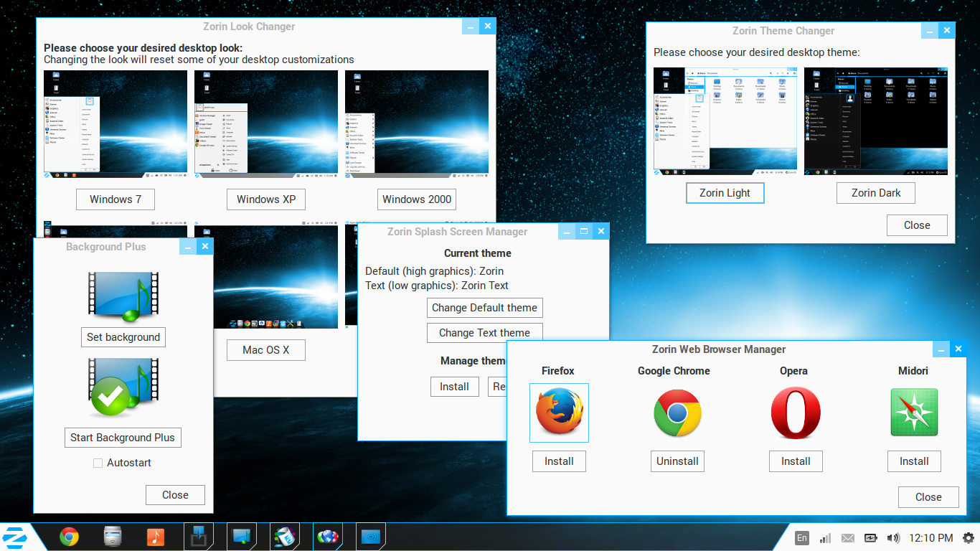Click Change Default theme button
Viewport: 980px width, 551px height.
tap(485, 308)
